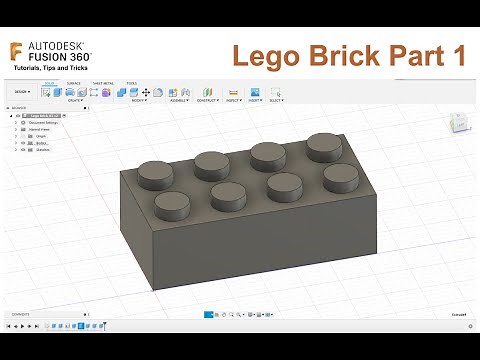Select the Create Sketch tool icon
Screen dimensions: 480x360
[45, 92]
